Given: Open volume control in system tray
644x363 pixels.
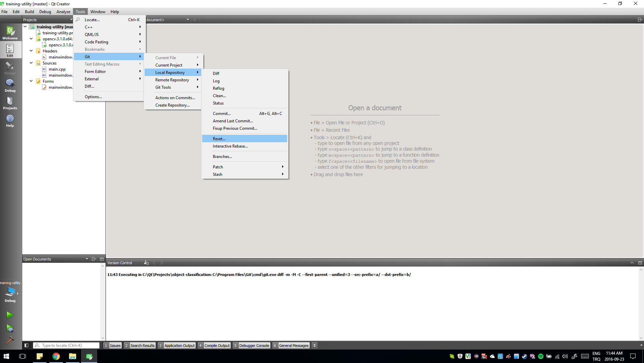Looking at the screenshot, I should 565,356.
